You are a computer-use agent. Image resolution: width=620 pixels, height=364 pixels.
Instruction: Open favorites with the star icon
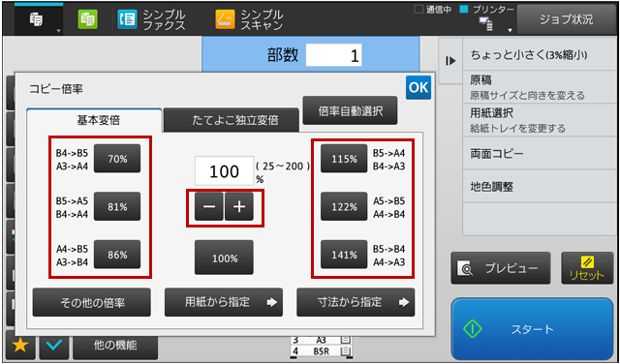point(20,346)
